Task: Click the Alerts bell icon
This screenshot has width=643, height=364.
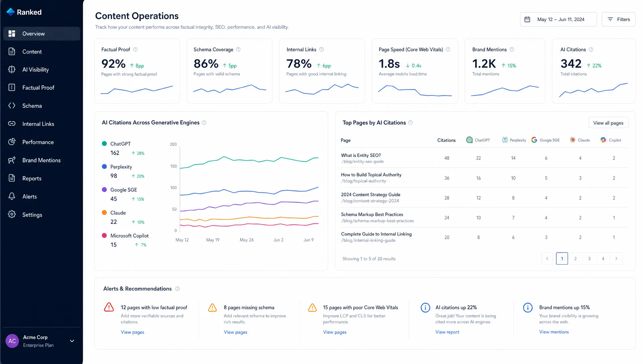Action: point(12,196)
